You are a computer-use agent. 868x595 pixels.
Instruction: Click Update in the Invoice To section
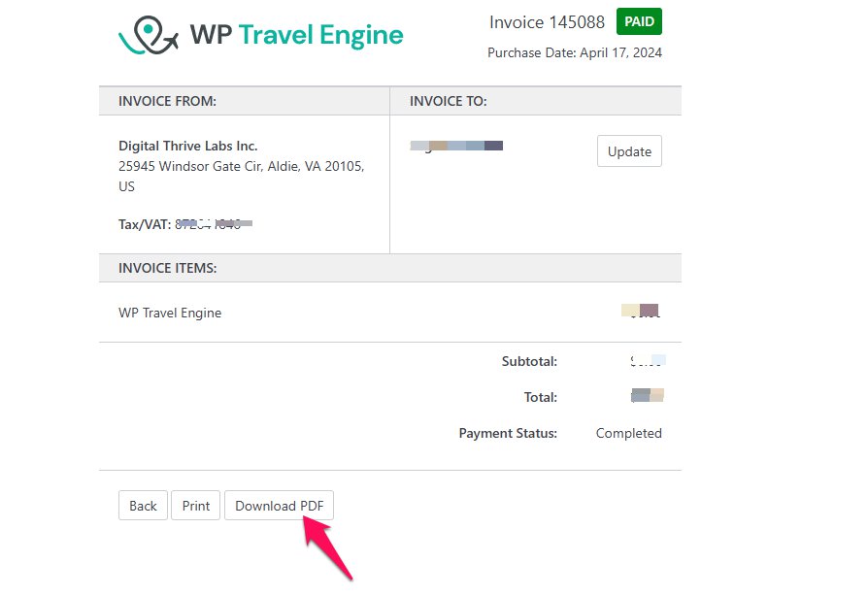coord(629,151)
